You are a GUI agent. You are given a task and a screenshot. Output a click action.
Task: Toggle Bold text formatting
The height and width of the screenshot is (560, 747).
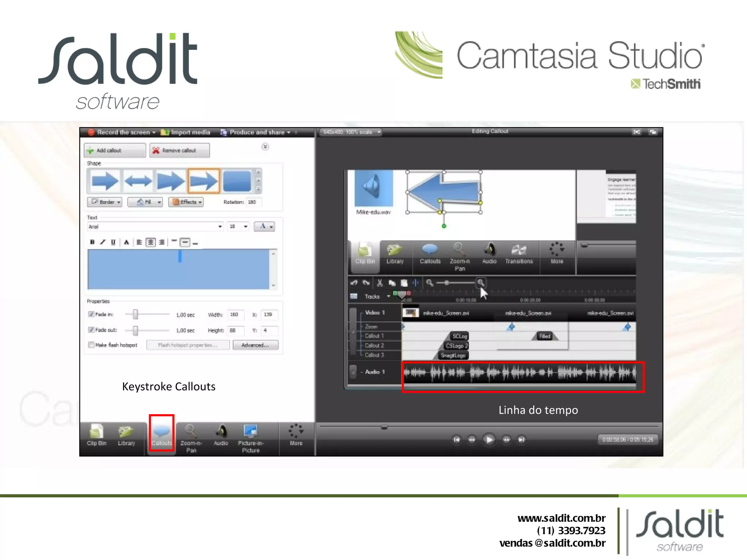[92, 242]
